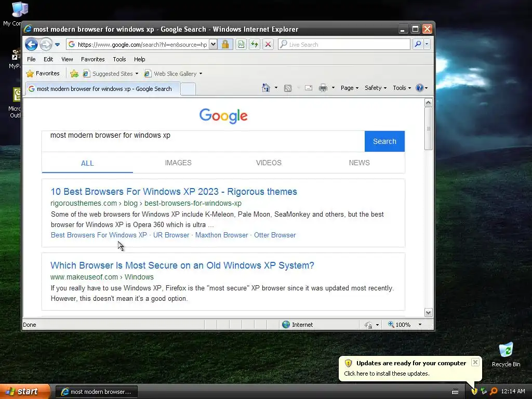Click the status bar privacy shield icon
This screenshot has width=532, height=399.
click(368, 325)
